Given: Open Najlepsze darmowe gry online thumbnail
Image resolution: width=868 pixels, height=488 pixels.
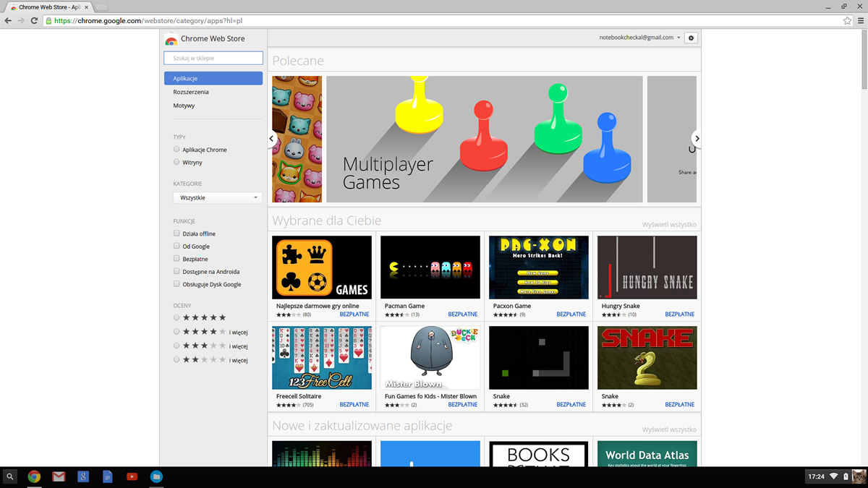Looking at the screenshot, I should click(x=322, y=267).
